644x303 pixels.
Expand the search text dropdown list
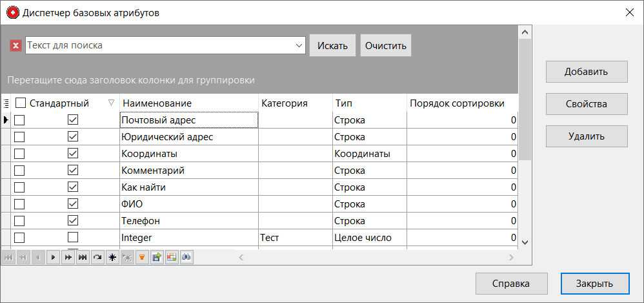coord(299,45)
